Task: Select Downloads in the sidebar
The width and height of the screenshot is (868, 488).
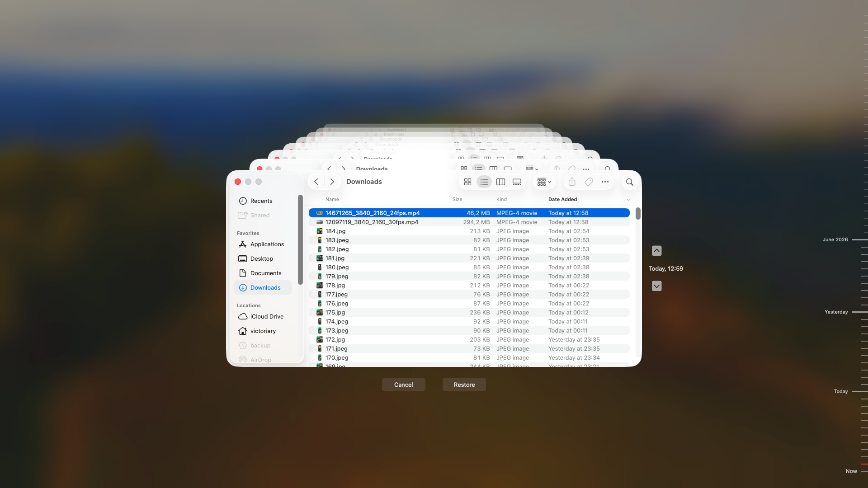Action: tap(263, 287)
